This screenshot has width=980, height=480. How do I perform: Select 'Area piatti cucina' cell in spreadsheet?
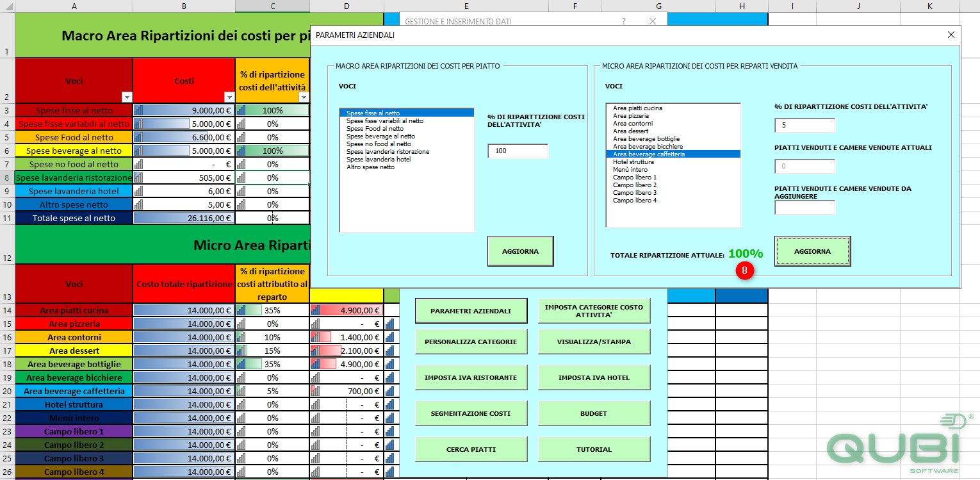coord(74,310)
